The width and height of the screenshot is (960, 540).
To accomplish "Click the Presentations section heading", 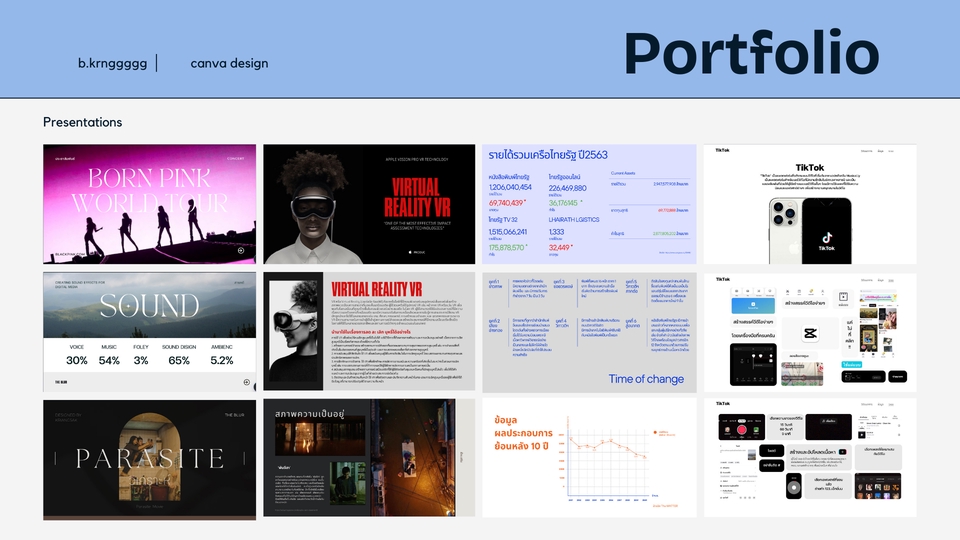I will tap(83, 122).
